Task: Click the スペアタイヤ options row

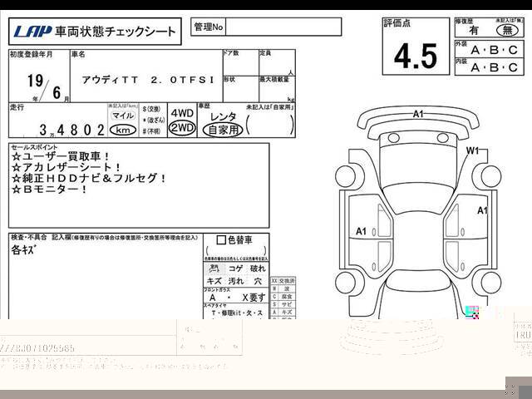Action: click(236, 313)
